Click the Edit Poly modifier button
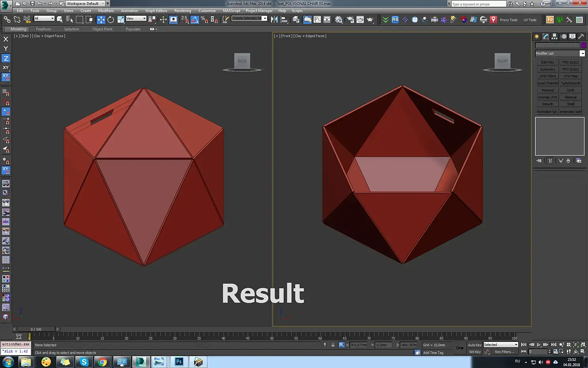588x368 pixels. click(547, 62)
